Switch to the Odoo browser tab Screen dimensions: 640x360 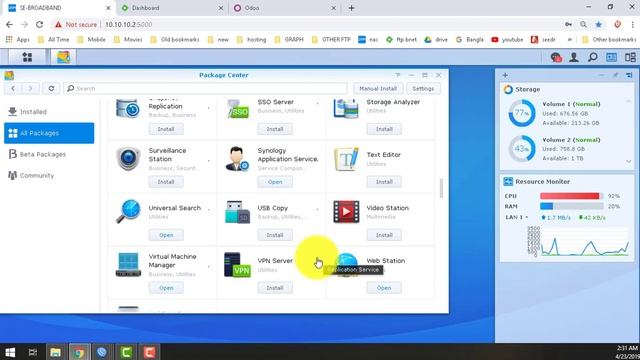click(x=284, y=8)
